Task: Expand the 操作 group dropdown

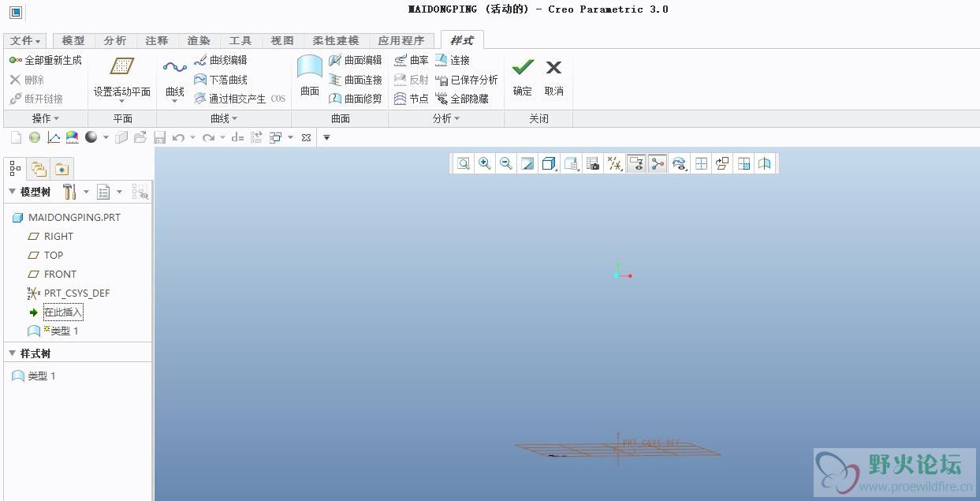Action: tap(45, 118)
